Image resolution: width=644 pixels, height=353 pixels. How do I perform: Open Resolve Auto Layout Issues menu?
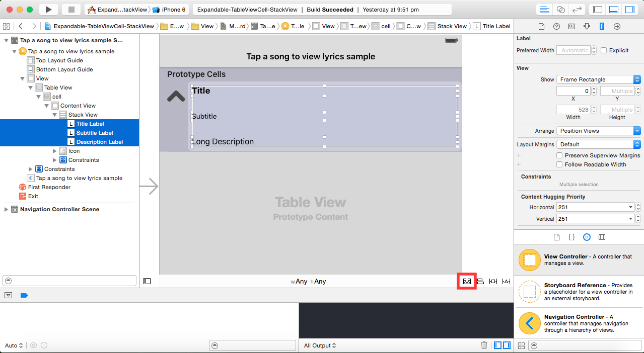(507, 281)
